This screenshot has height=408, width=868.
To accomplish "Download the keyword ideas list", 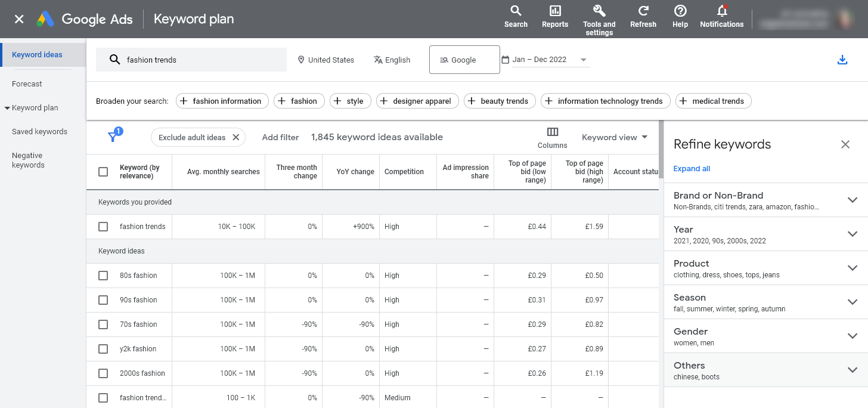I will pyautogui.click(x=842, y=60).
